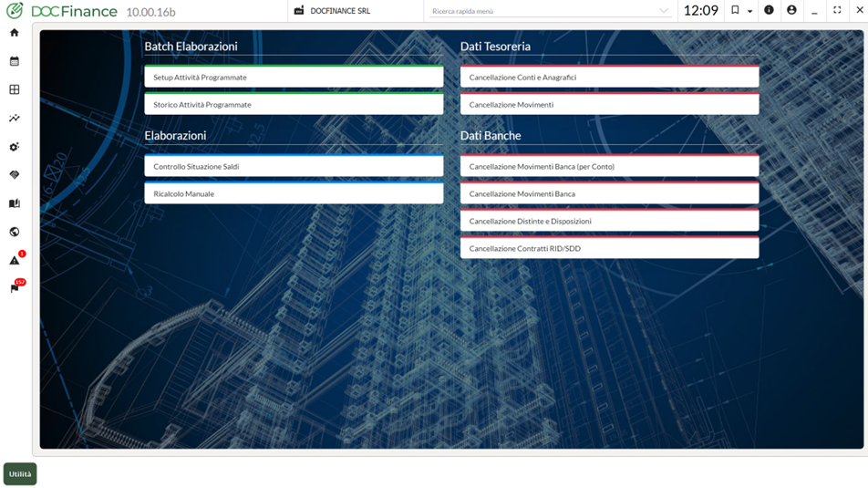Click the Elaborazioni section heading
868x488 pixels.
pos(175,136)
